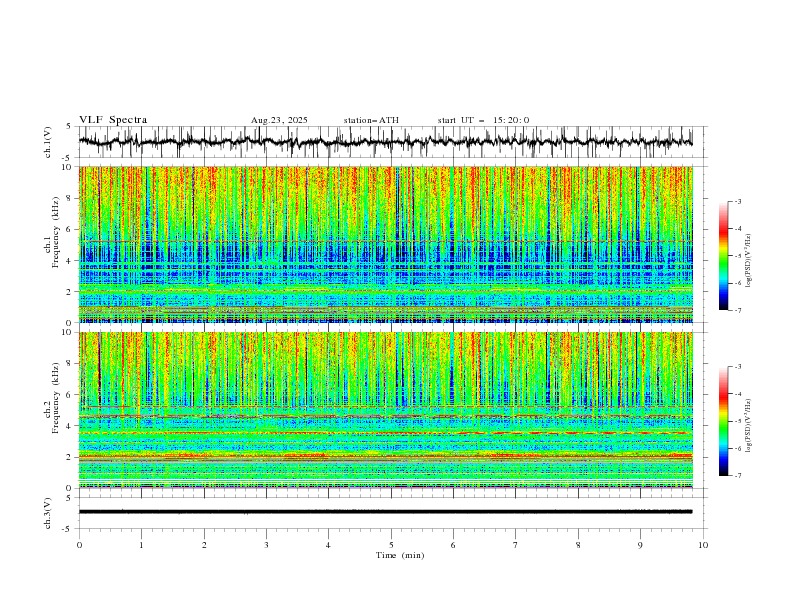Click the ch.1 spectrogram "2" kHz tick label
792x612 pixels.
click(70, 292)
